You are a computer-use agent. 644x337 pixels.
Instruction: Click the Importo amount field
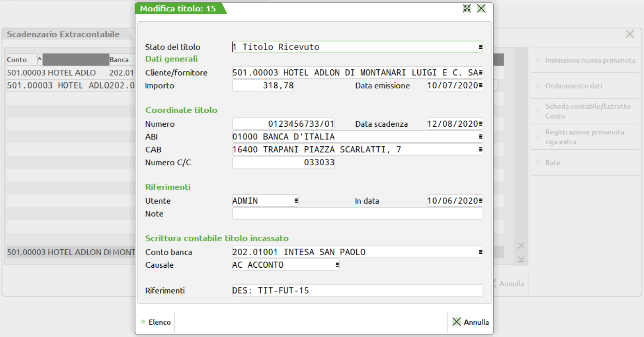tap(263, 86)
